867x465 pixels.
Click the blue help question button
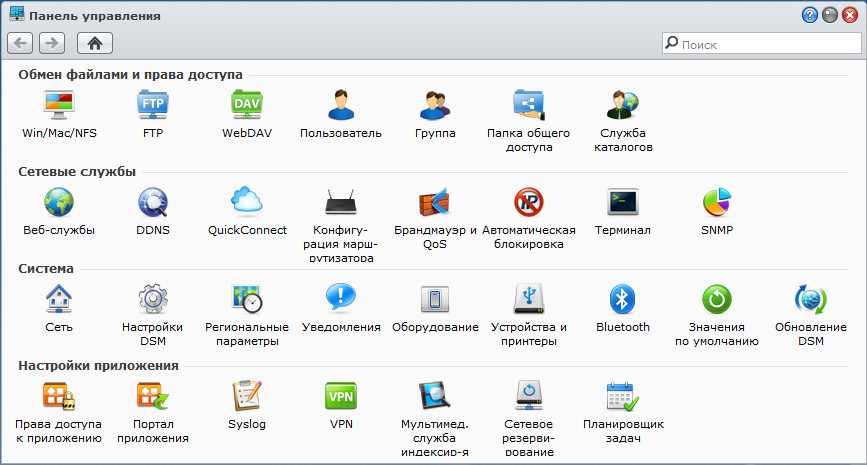coord(809,16)
